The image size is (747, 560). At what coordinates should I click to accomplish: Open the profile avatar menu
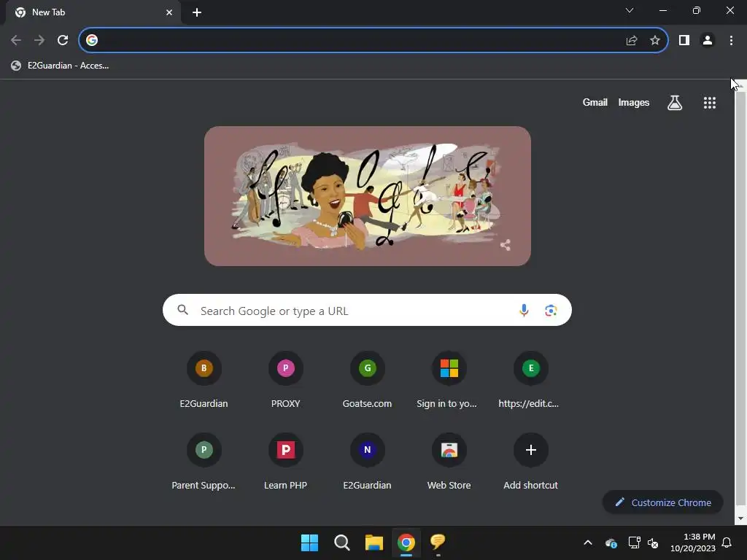coord(708,40)
